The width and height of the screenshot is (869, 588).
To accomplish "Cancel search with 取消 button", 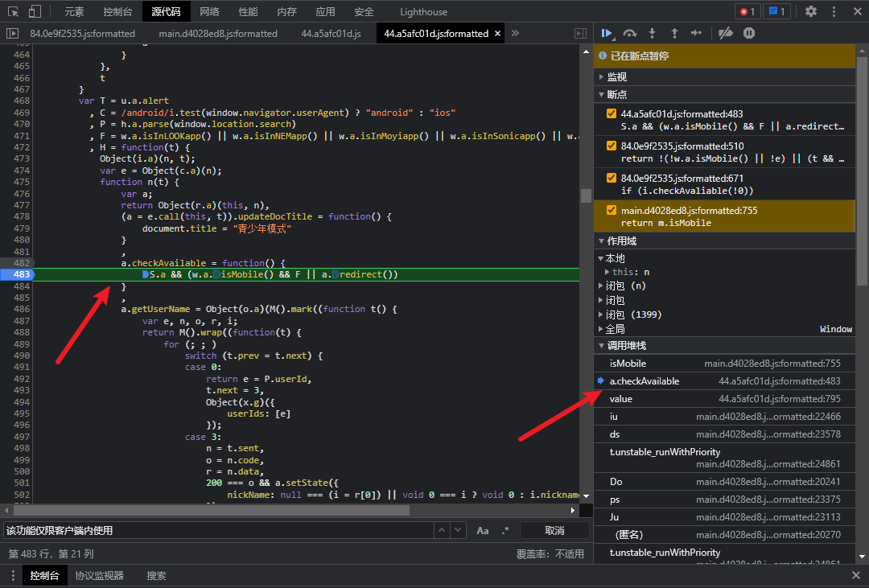I will point(554,531).
